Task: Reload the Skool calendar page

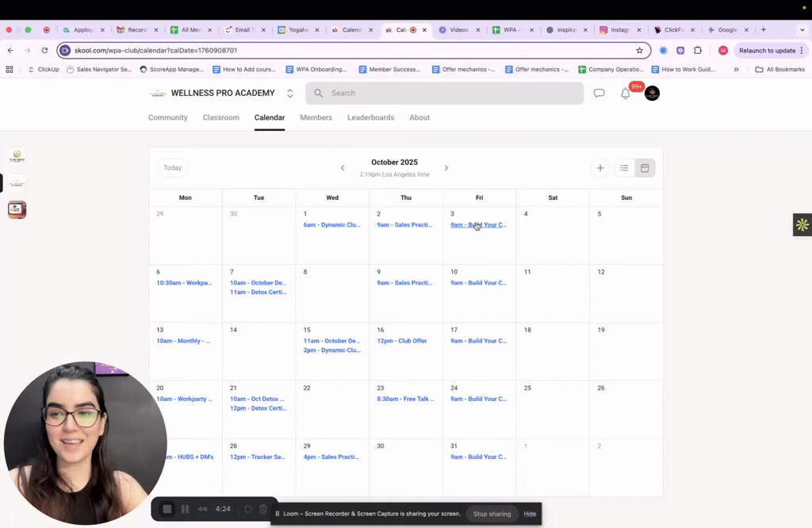Action: 44,50
